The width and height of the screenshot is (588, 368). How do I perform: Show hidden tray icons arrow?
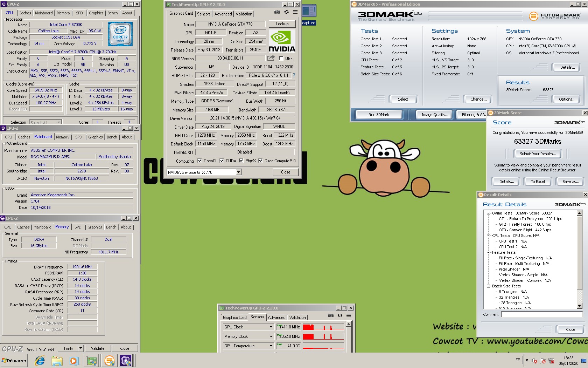(x=527, y=360)
